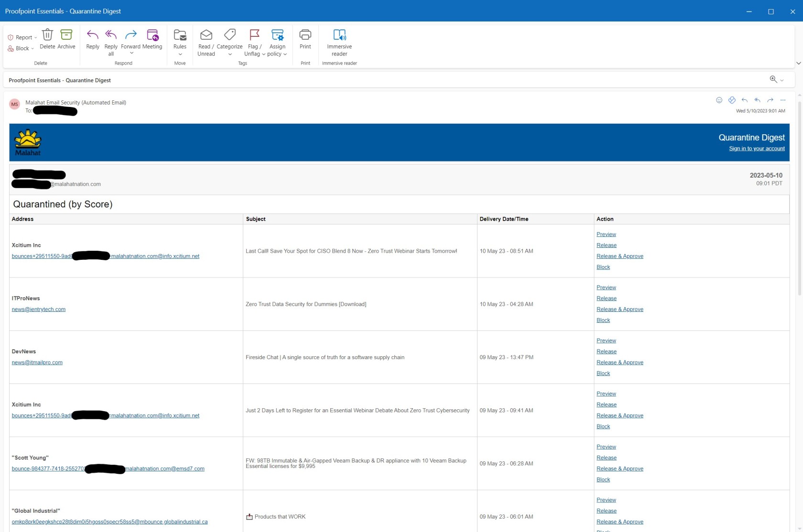This screenshot has height=532, width=803.
Task: Report this message
Action: pos(20,37)
